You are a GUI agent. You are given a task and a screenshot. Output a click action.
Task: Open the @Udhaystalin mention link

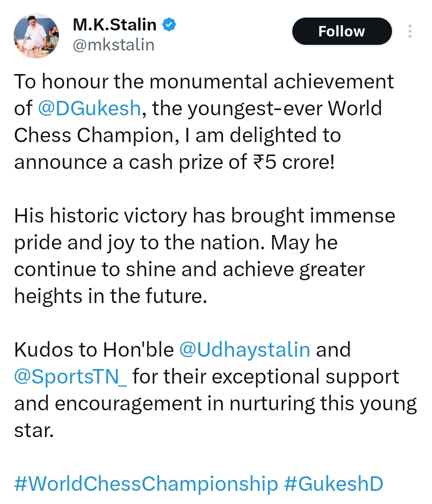click(244, 349)
